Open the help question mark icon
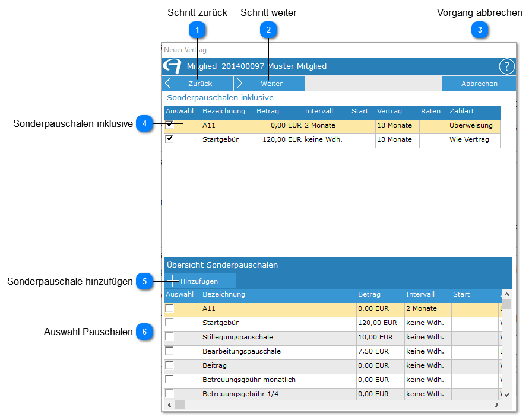Screen dimensions: 532x417 (506, 66)
